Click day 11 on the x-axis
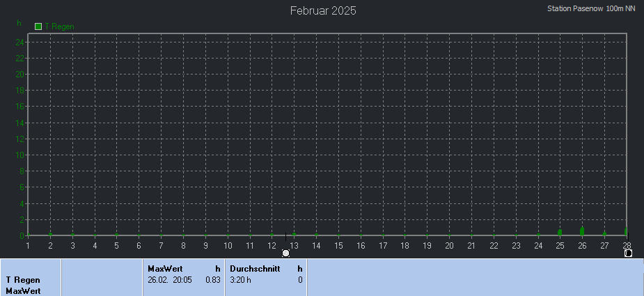The height and width of the screenshot is (296, 644). tap(250, 246)
